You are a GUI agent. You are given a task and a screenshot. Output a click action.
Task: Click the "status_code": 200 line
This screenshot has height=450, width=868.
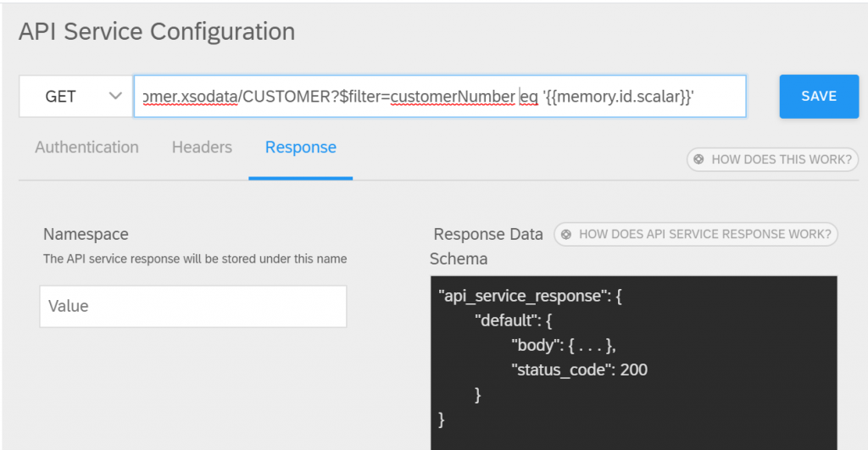click(x=579, y=369)
